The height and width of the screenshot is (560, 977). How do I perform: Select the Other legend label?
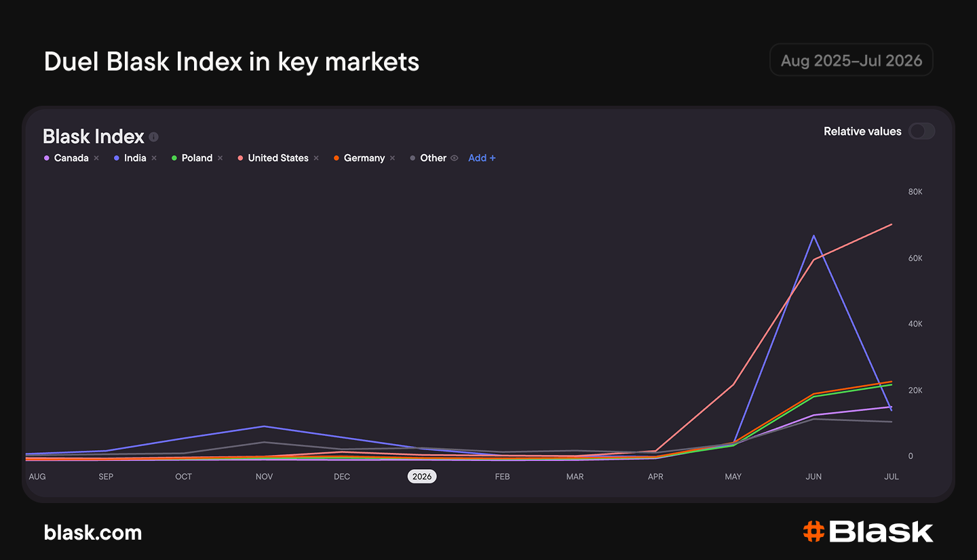[x=434, y=158]
